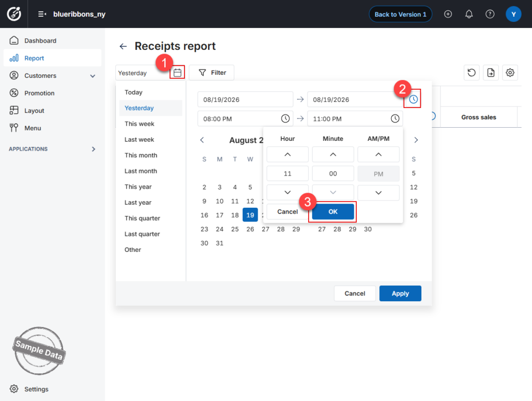Image resolution: width=532 pixels, height=401 pixels.
Task: Open Layout in the sidebar
Action: click(x=52, y=111)
